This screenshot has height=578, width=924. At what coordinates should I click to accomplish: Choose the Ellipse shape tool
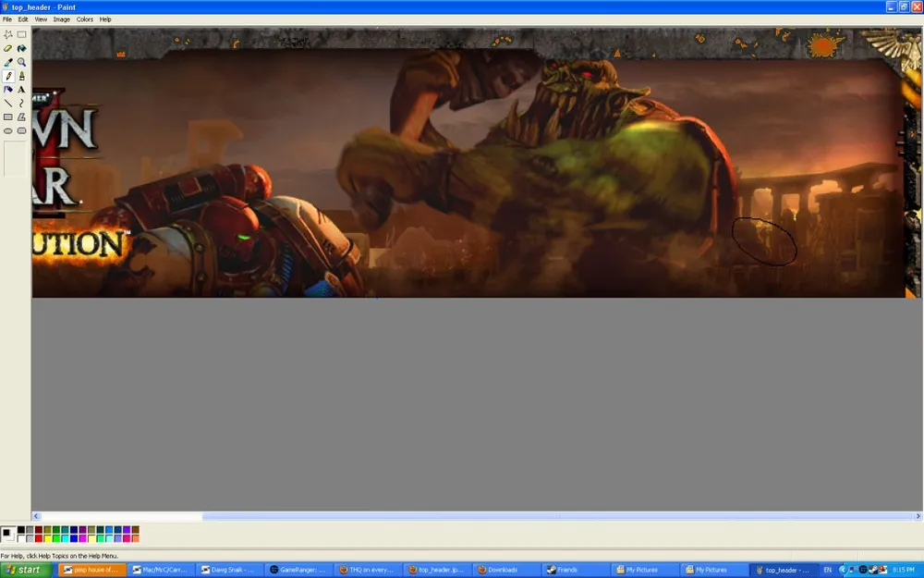(8, 131)
